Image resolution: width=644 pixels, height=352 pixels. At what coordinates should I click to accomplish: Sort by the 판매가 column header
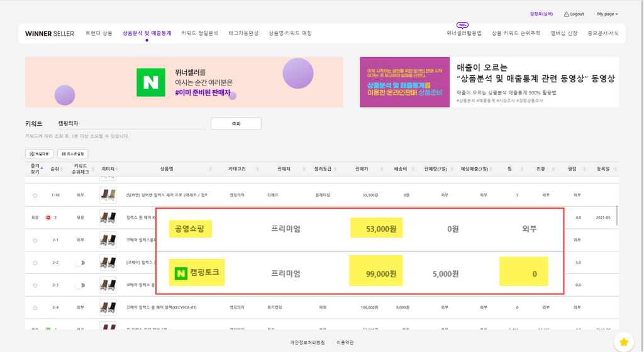[x=362, y=169]
